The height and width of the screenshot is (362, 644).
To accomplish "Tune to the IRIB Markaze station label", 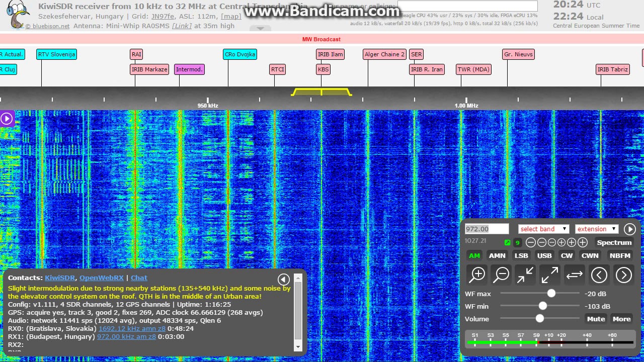I will click(x=149, y=69).
